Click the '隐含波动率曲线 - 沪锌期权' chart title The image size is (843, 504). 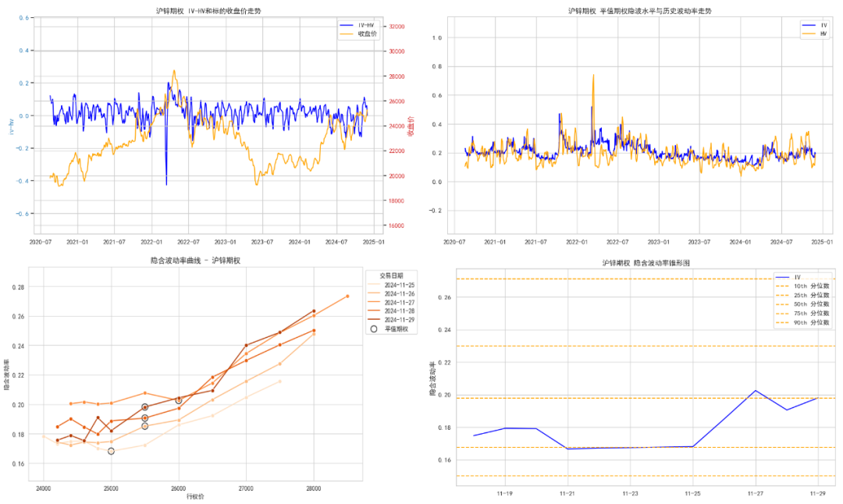pos(195,261)
